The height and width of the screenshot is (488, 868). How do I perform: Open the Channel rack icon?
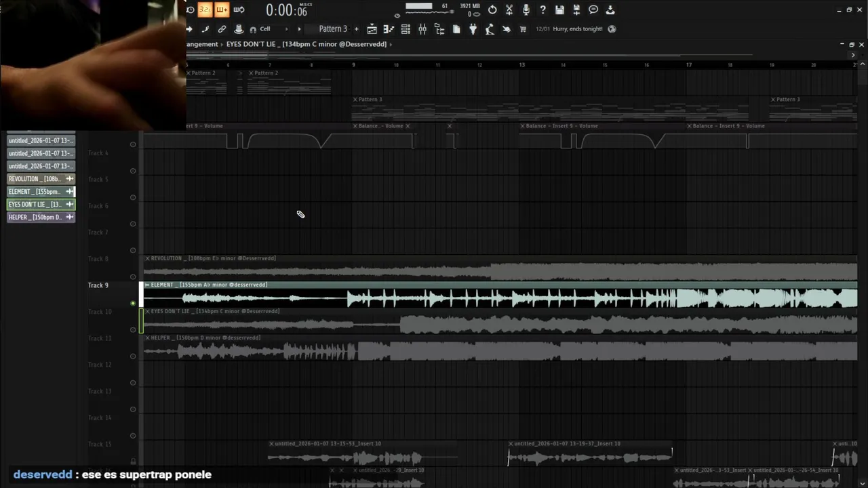coord(406,29)
